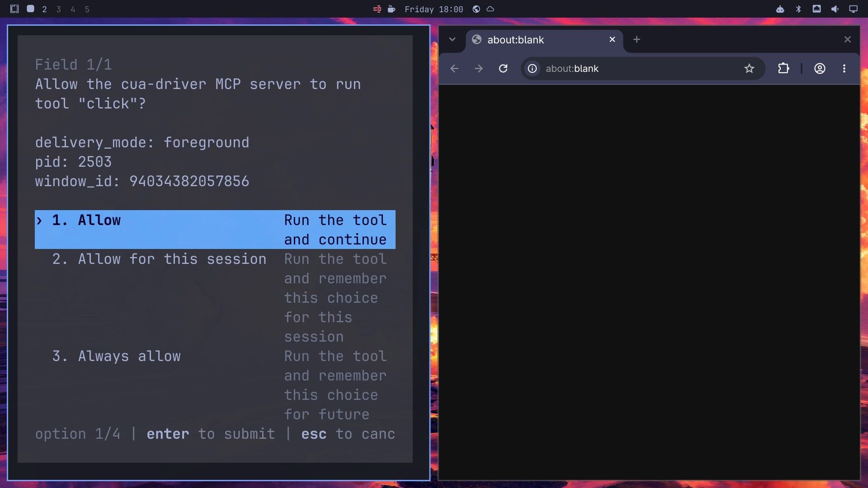This screenshot has width=868, height=488.
Task: Click the delivery_mode: foreground line
Action: click(x=142, y=142)
